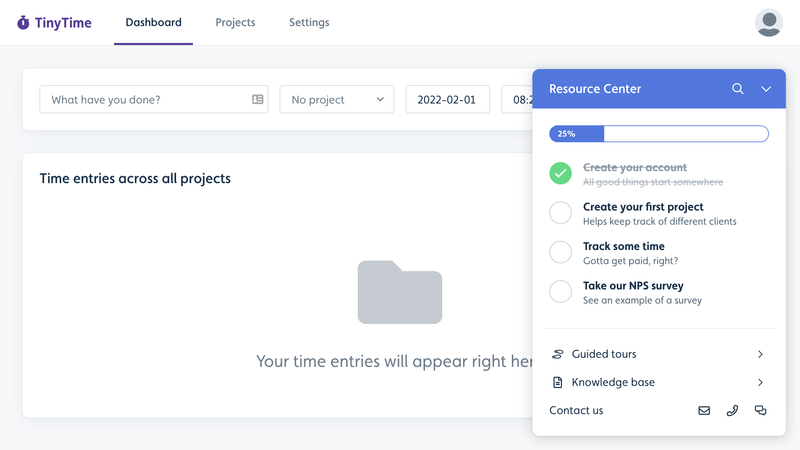800x450 pixels.
Task: Open the No project dropdown
Action: (337, 100)
